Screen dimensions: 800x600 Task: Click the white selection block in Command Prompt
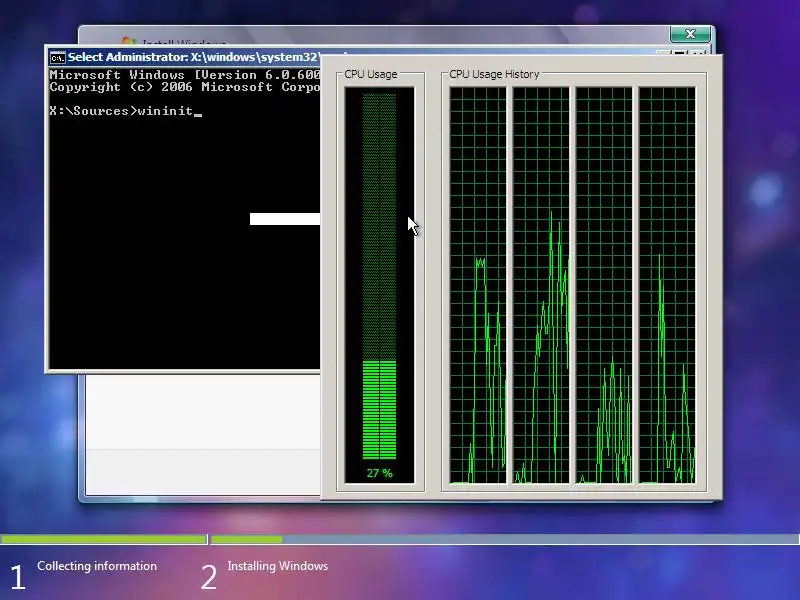pyautogui.click(x=285, y=219)
